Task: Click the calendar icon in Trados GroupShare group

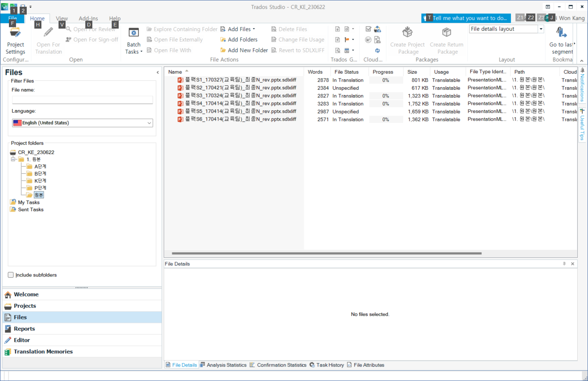Action: tap(347, 50)
